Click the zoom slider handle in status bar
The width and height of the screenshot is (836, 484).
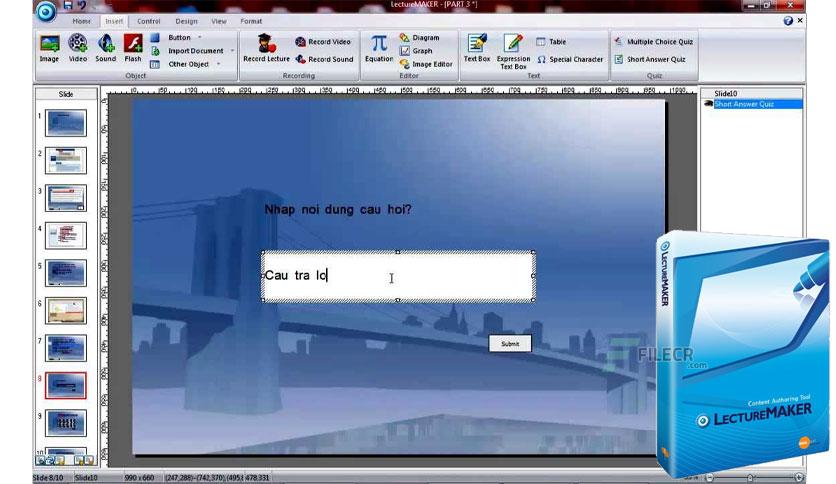(750, 478)
